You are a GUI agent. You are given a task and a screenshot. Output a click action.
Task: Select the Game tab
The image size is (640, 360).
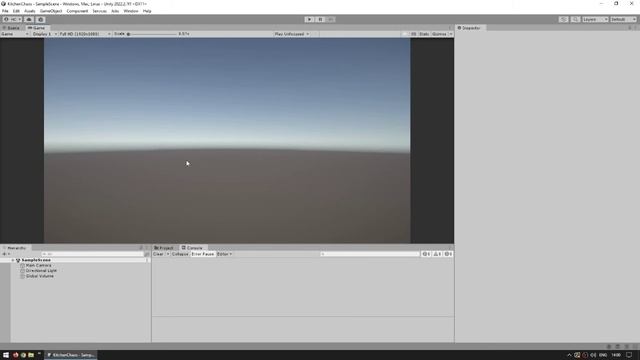pyautogui.click(x=37, y=28)
